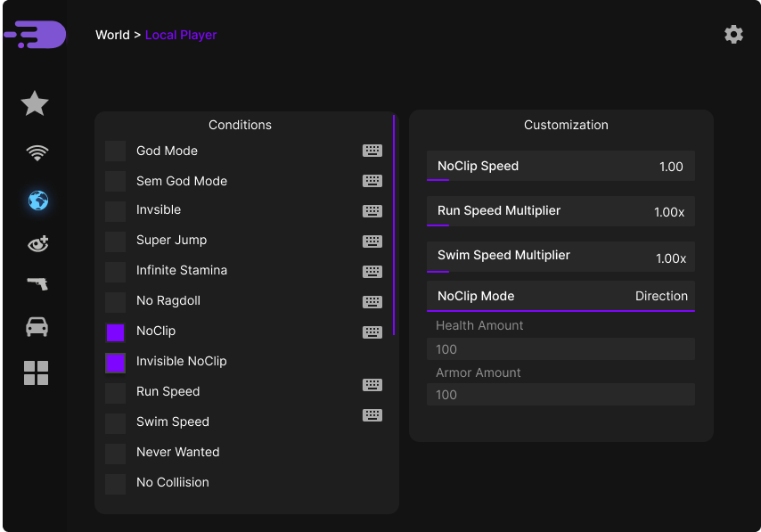This screenshot has width=761, height=532.
Task: Open the NoClip Mode Direction selector
Action: click(x=561, y=296)
